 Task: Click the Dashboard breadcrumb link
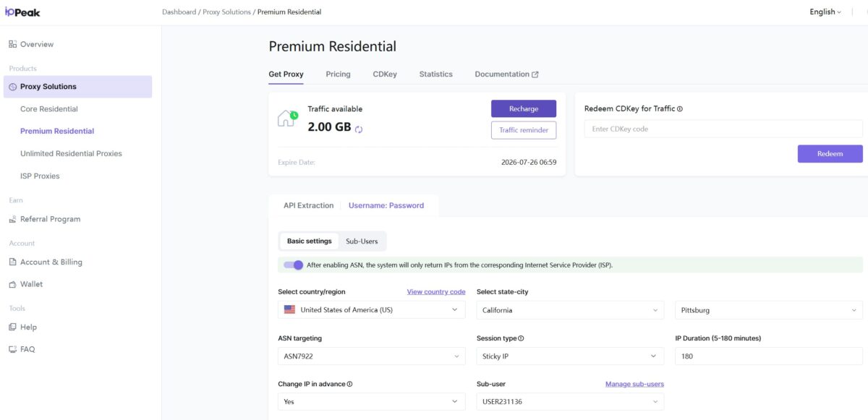point(179,12)
